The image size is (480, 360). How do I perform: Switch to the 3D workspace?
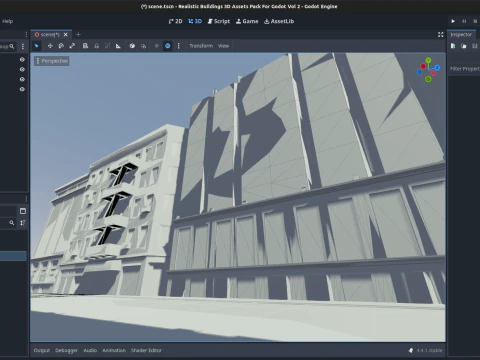(195, 21)
